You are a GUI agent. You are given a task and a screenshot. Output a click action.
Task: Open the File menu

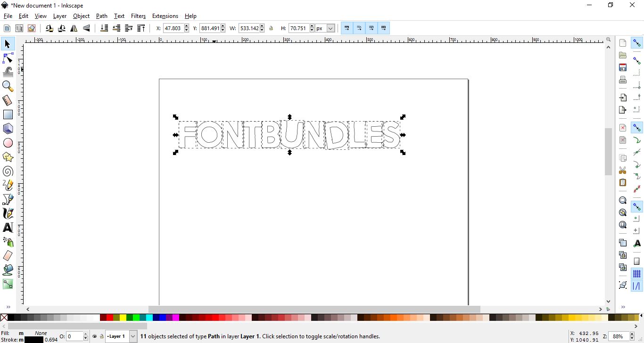8,16
